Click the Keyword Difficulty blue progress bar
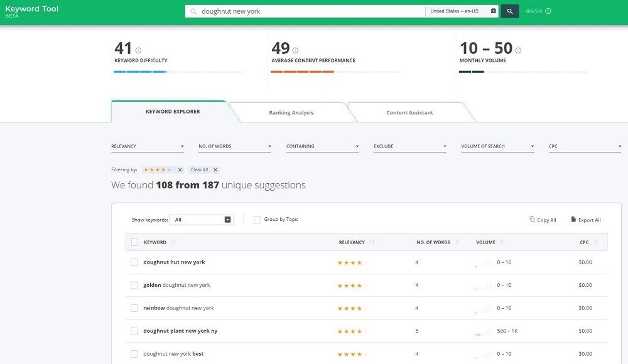628x364 pixels. tap(178, 72)
